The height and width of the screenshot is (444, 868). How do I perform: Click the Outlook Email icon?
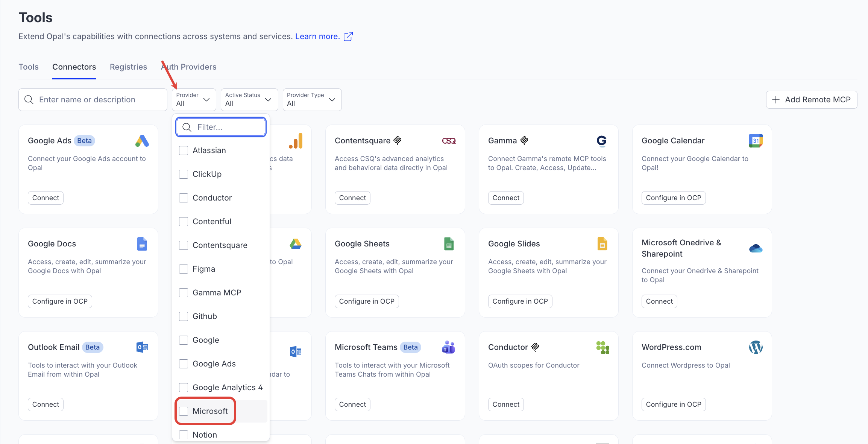coord(142,347)
